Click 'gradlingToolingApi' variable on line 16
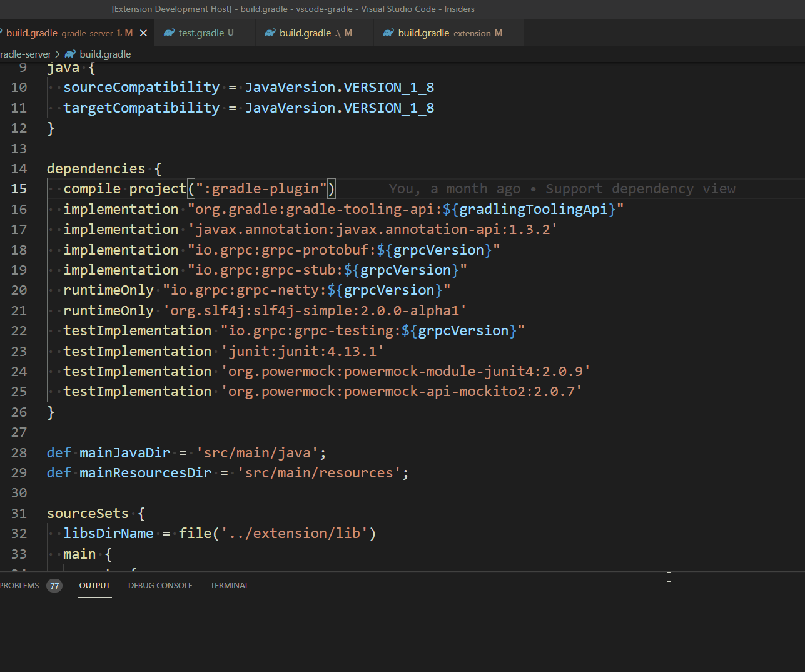This screenshot has width=805, height=672. point(534,209)
